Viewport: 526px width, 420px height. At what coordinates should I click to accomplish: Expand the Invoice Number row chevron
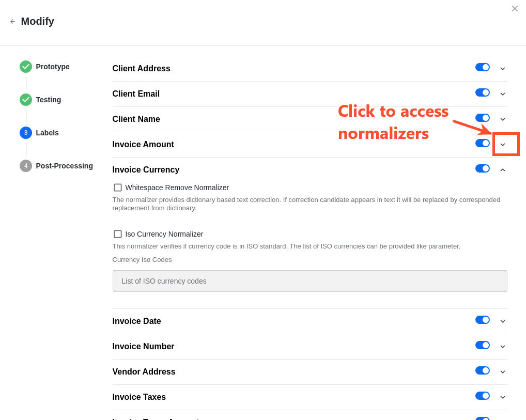[x=503, y=347]
